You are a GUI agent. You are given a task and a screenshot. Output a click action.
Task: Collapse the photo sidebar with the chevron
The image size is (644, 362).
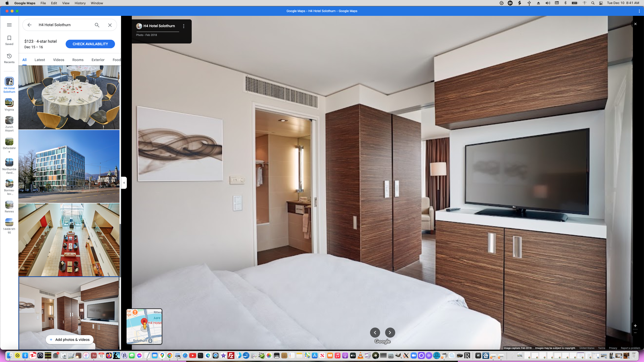124,183
